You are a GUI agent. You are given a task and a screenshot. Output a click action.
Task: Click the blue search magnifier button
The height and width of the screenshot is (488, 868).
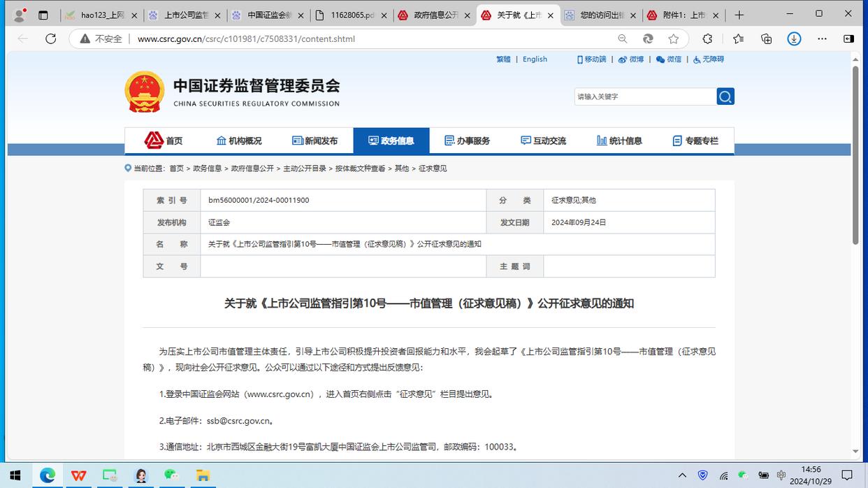point(725,96)
